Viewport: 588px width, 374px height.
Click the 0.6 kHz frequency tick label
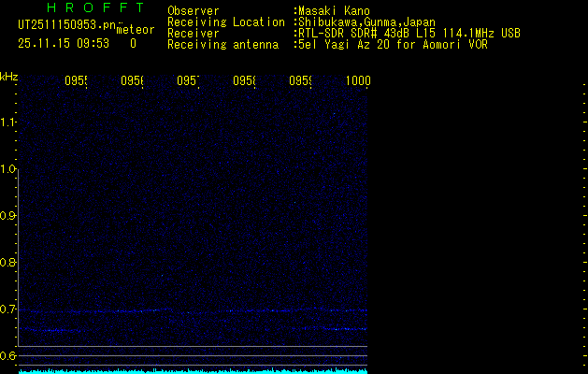pos(8,355)
